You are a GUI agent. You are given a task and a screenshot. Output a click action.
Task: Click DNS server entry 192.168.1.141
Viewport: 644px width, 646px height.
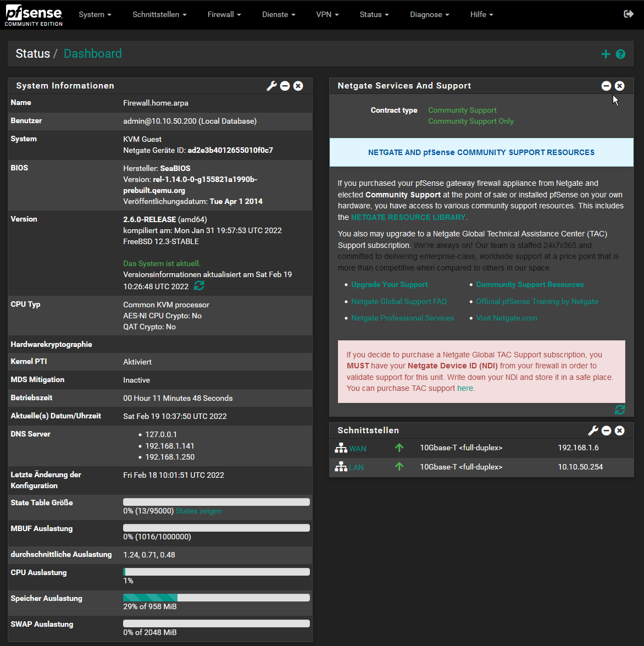[x=170, y=446]
